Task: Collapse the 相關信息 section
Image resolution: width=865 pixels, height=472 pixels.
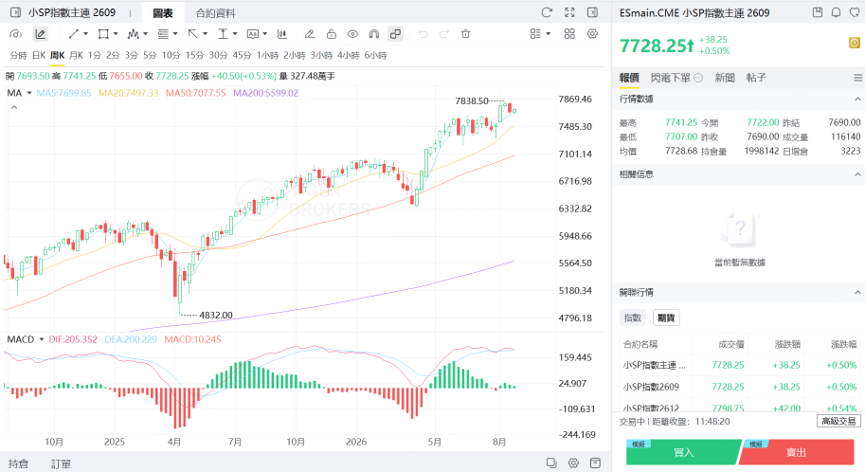Action: click(857, 174)
